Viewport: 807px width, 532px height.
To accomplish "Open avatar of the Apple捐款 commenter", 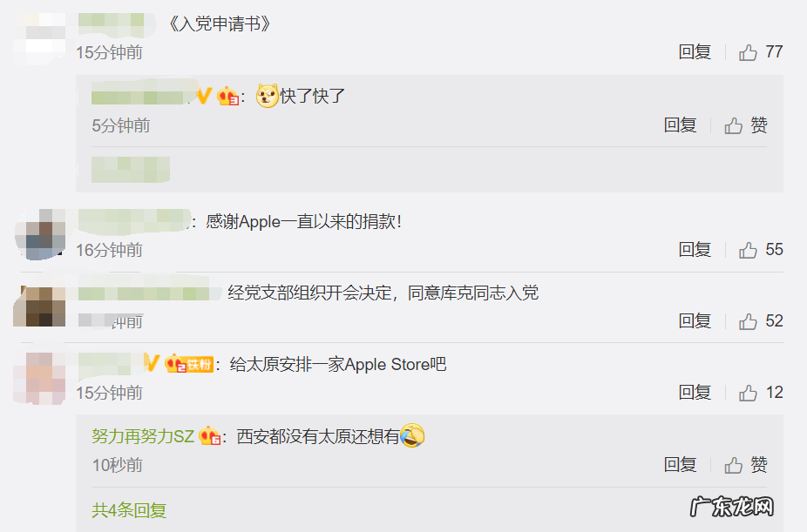I will 40,234.
